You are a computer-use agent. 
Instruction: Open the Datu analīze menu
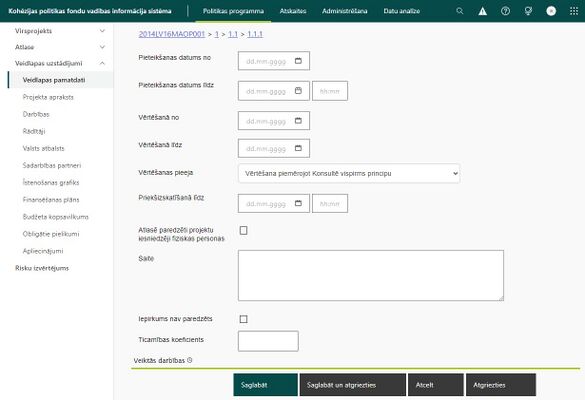coord(401,11)
